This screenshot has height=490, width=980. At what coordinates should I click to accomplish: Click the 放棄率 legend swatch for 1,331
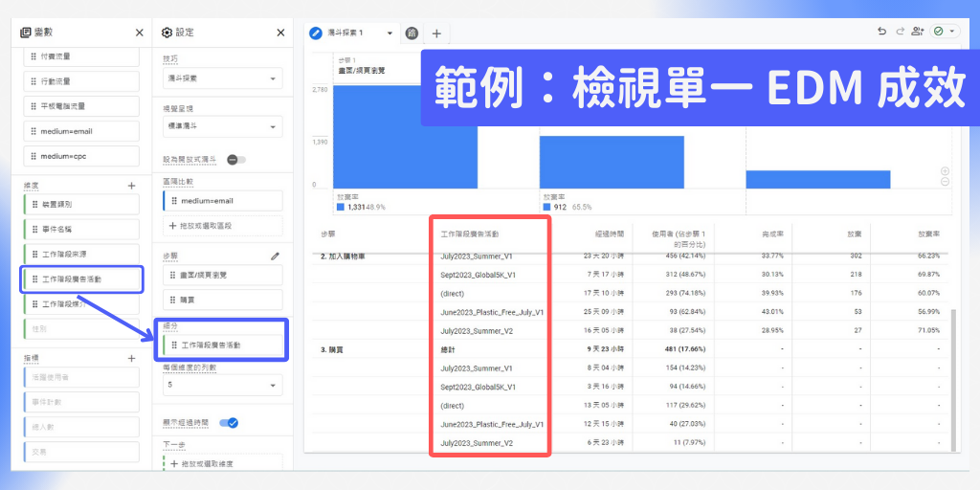point(341,207)
